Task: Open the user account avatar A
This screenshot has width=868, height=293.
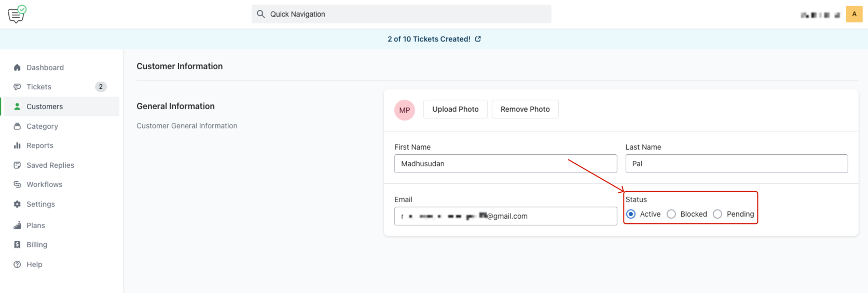Action: click(x=854, y=14)
